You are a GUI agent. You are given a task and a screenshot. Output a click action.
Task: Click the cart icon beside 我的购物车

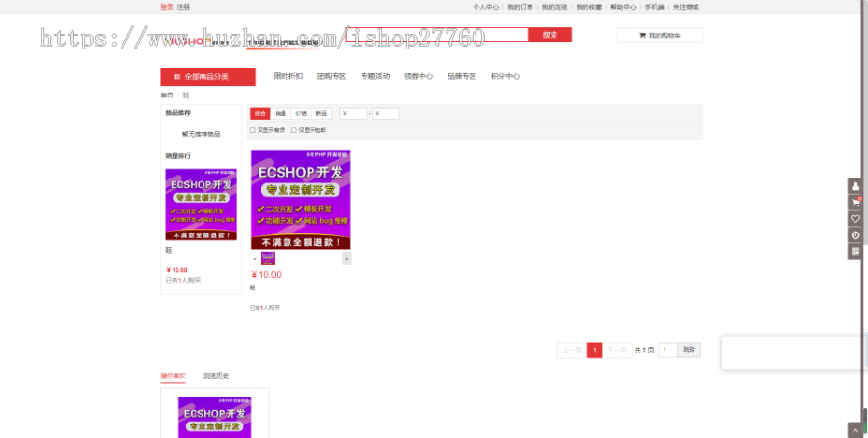642,36
